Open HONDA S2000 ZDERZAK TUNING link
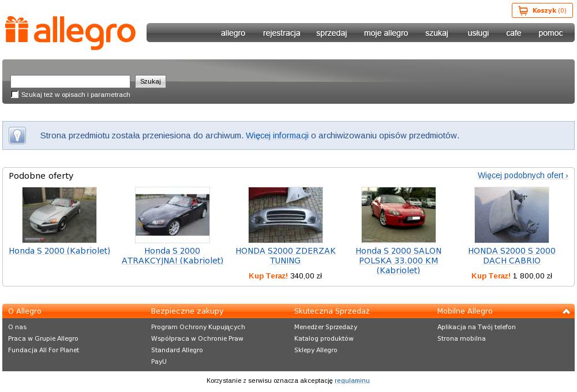 [x=286, y=255]
